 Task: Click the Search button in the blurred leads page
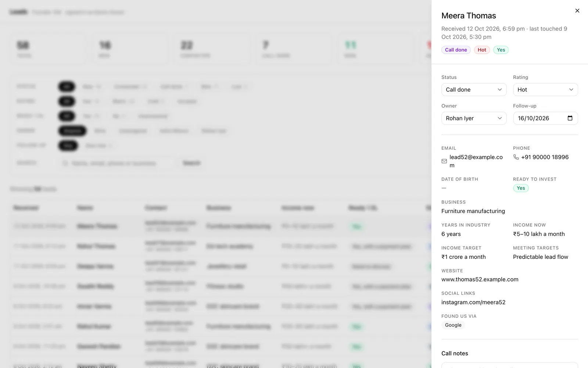191,163
